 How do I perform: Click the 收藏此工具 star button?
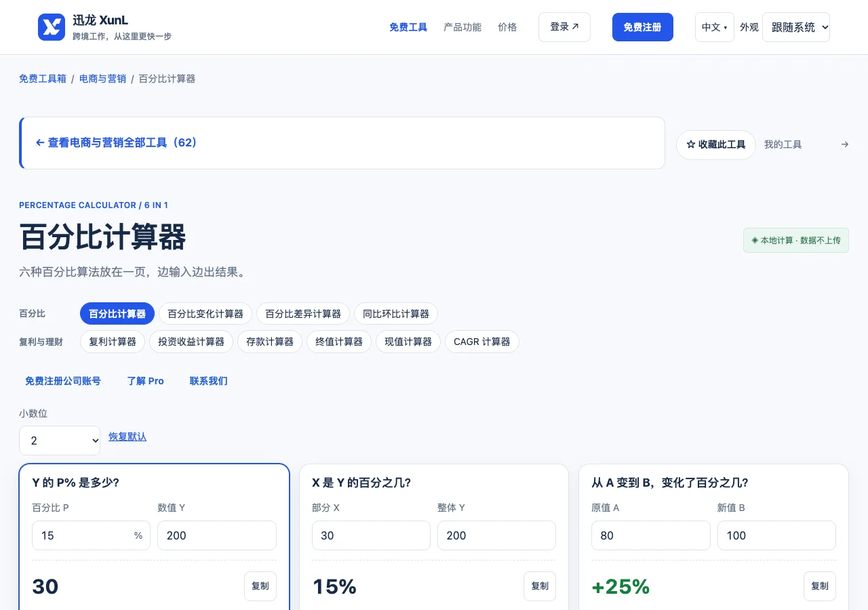(715, 145)
